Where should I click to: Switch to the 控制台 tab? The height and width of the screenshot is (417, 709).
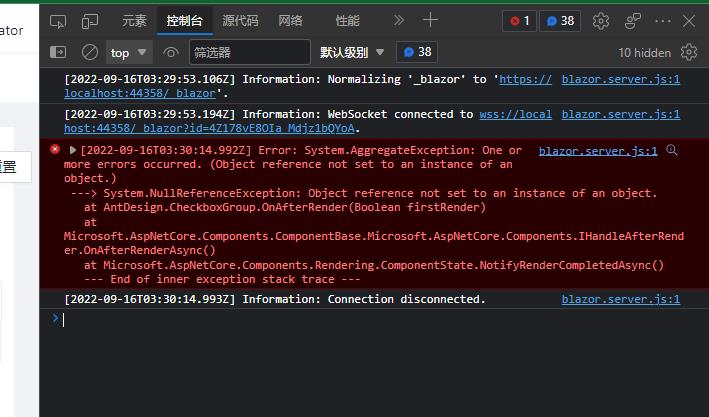[184, 21]
